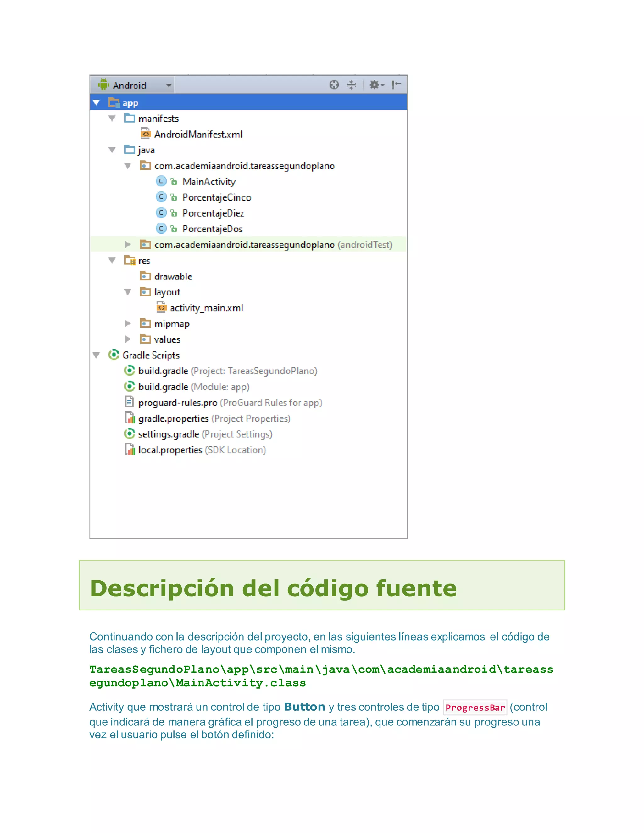Click the AndroidManifest.xml file icon
Viewport: 644px width, 833px height.
pyautogui.click(x=145, y=134)
